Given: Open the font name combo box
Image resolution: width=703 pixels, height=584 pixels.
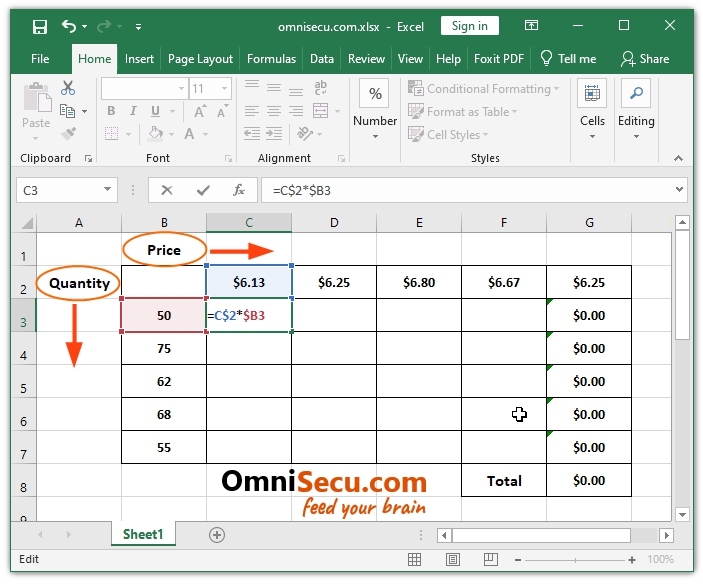Looking at the screenshot, I should pyautogui.click(x=144, y=88).
